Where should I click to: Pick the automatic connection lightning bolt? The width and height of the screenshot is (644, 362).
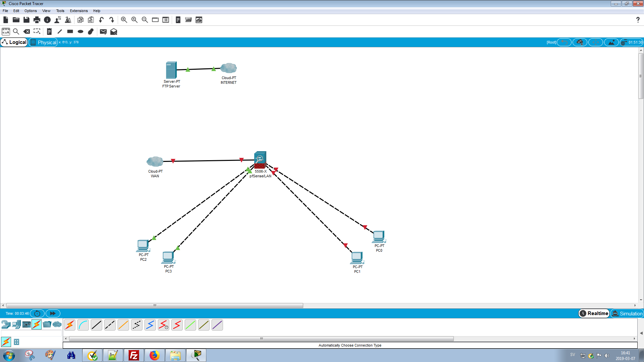click(70, 325)
